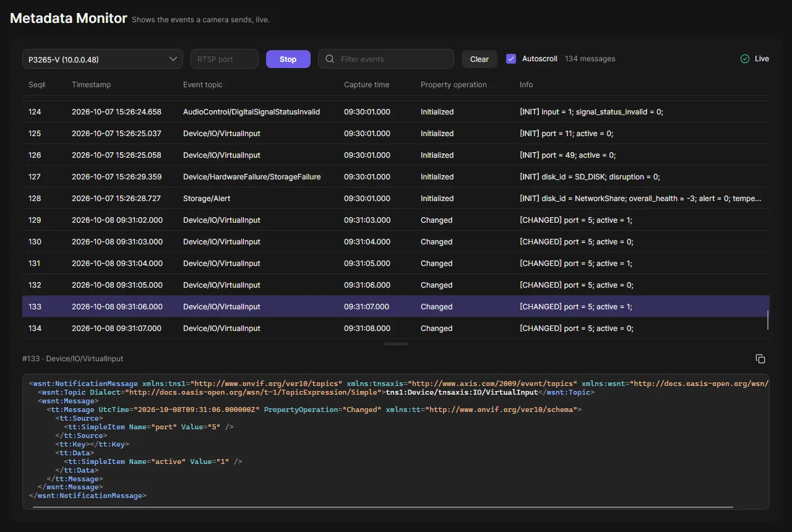792x532 pixels.
Task: Click the '#133 · Device/IO/VirtualInput' detail heading
Action: [72, 359]
